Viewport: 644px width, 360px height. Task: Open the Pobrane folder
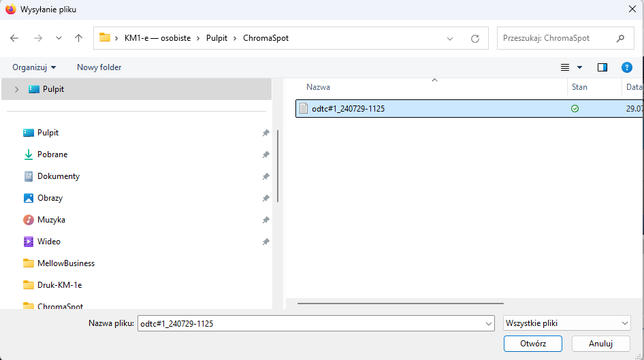coord(52,154)
